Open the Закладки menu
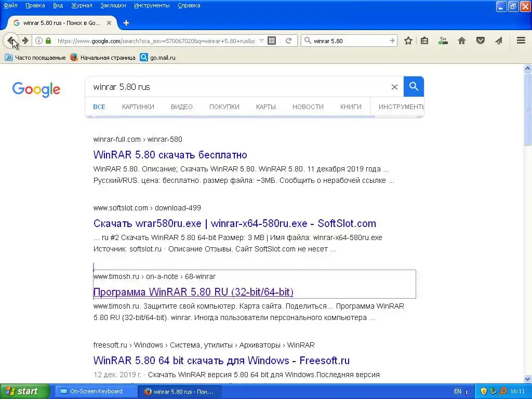Image resolution: width=532 pixels, height=399 pixels. click(113, 5)
